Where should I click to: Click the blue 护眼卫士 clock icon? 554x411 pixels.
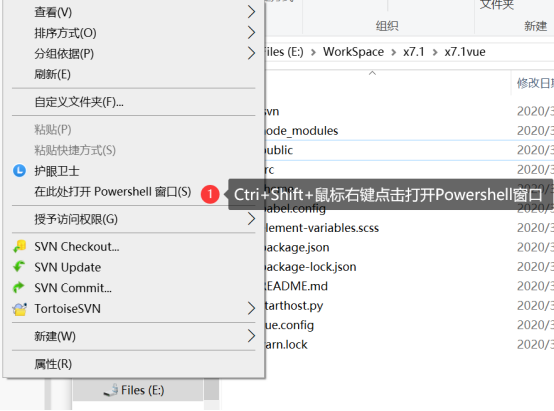click(x=19, y=171)
